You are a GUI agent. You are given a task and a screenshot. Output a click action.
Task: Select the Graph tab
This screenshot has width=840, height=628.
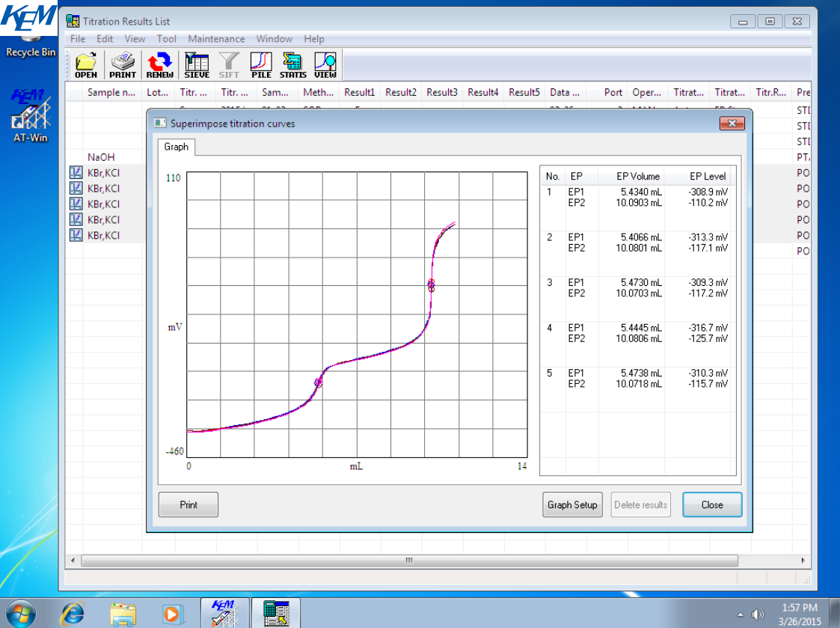pos(177,147)
